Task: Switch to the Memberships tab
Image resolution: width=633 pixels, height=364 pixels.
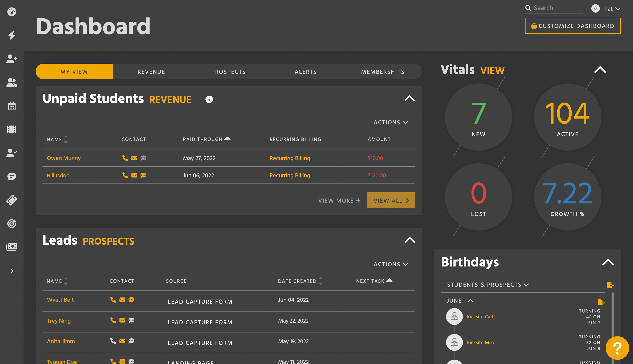Action: pos(382,71)
